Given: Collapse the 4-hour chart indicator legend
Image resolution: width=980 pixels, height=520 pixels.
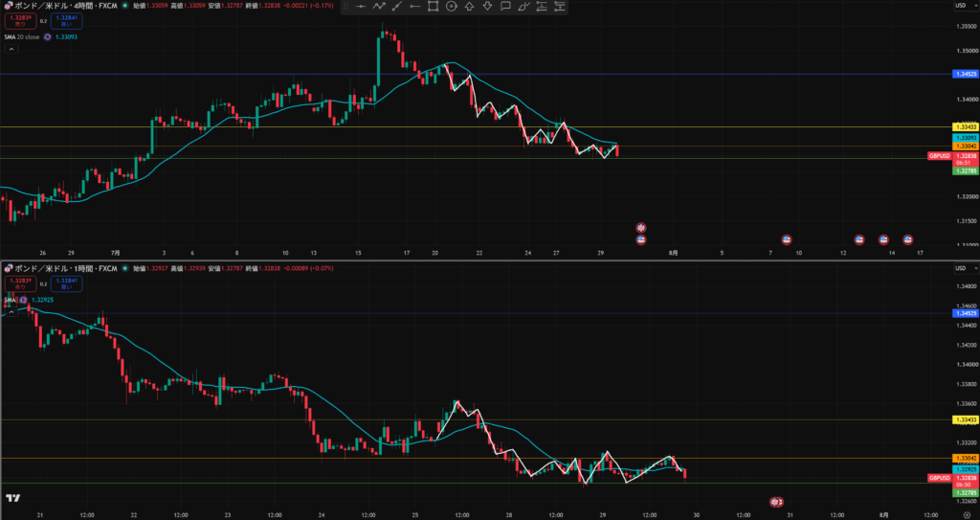Looking at the screenshot, I should (x=11, y=49).
